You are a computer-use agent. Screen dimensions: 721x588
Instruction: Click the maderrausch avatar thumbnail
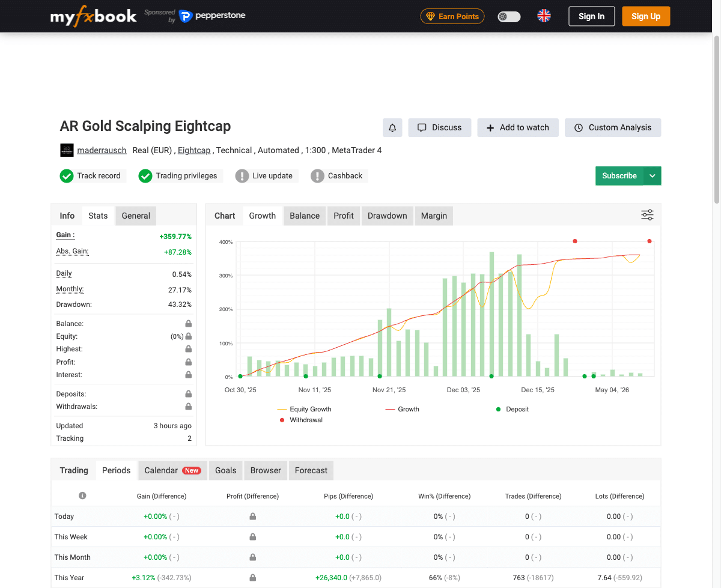tap(67, 150)
